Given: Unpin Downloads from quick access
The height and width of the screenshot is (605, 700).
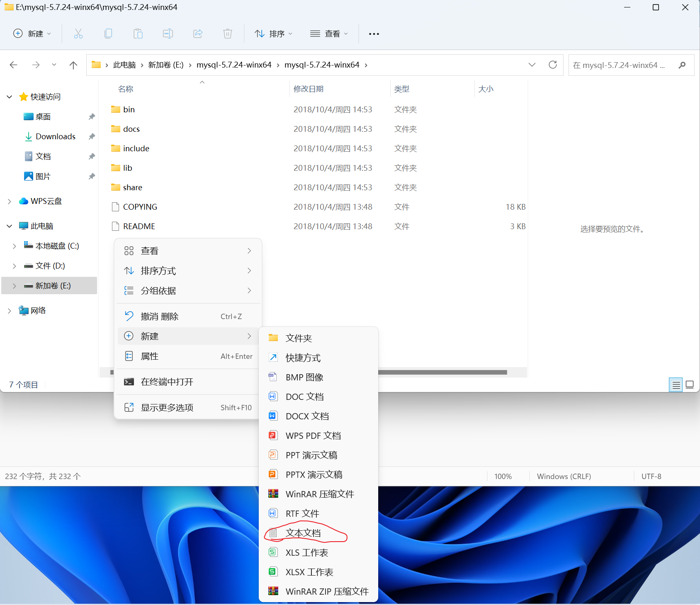Looking at the screenshot, I should (92, 137).
